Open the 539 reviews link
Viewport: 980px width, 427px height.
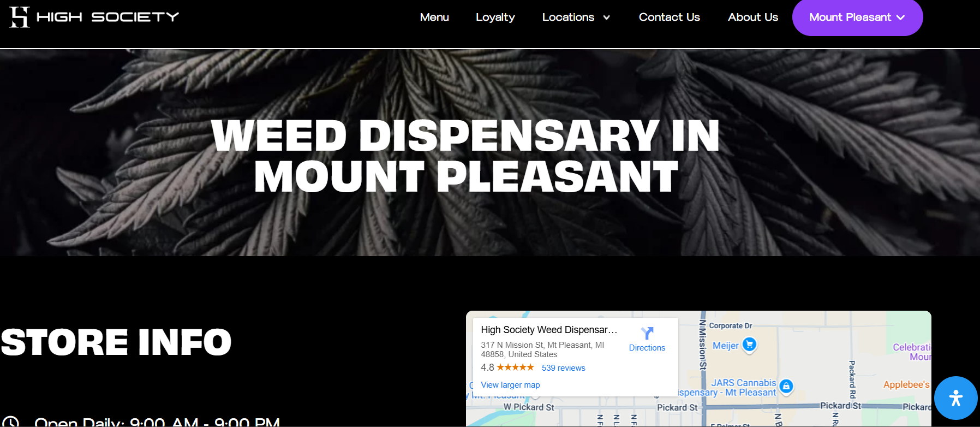tap(563, 368)
